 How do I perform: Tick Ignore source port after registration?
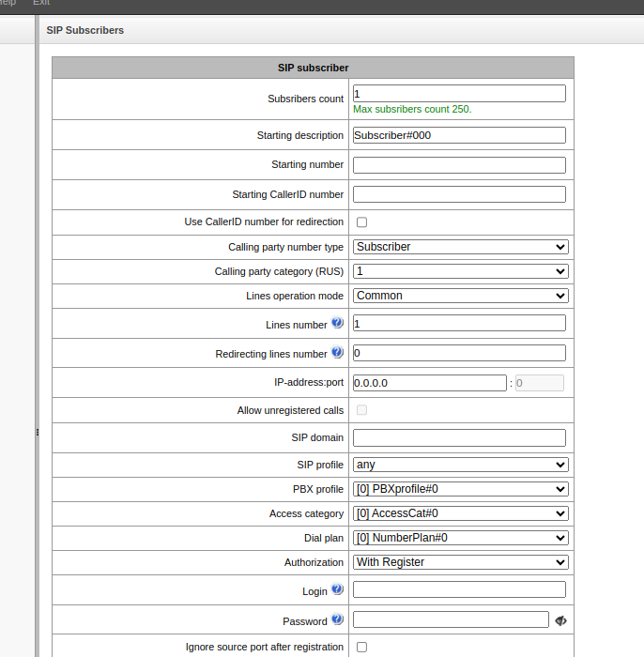click(x=361, y=647)
